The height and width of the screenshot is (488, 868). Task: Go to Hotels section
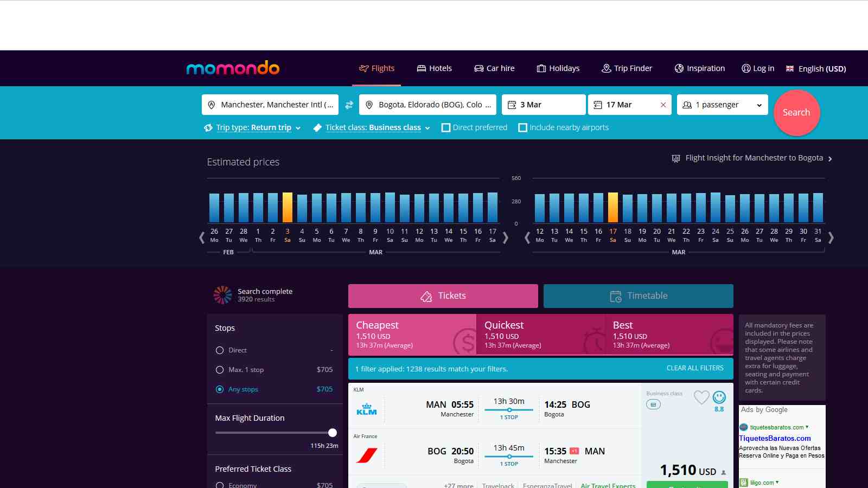coord(434,68)
